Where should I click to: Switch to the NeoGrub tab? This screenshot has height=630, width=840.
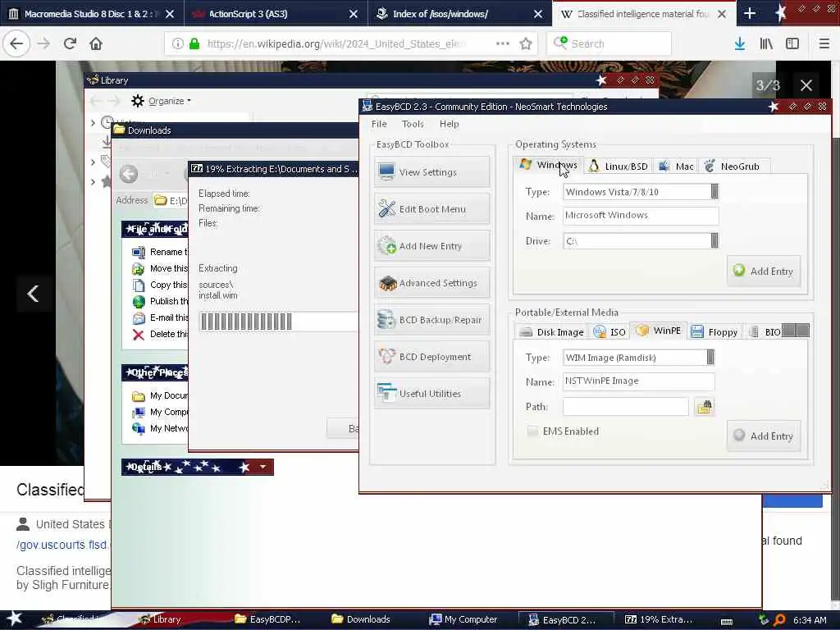733,166
